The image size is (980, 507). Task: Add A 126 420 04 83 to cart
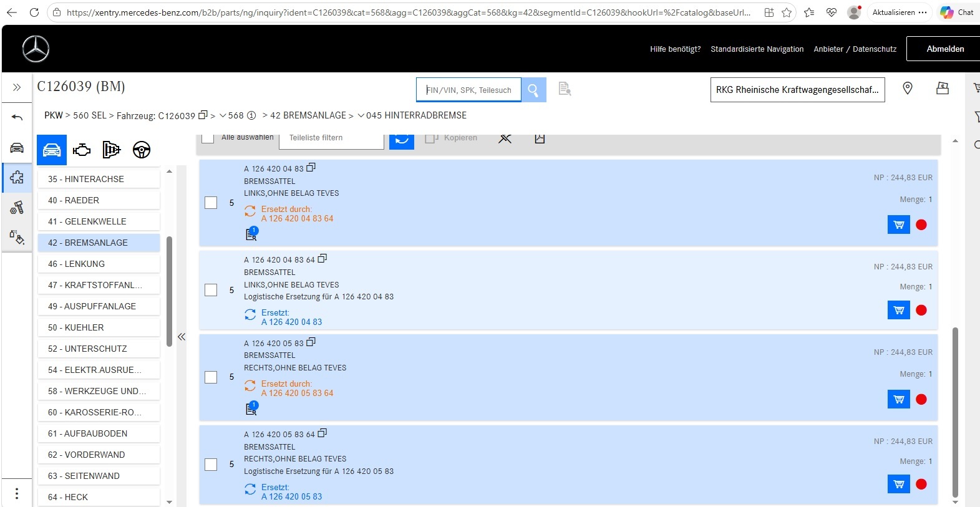tap(899, 225)
